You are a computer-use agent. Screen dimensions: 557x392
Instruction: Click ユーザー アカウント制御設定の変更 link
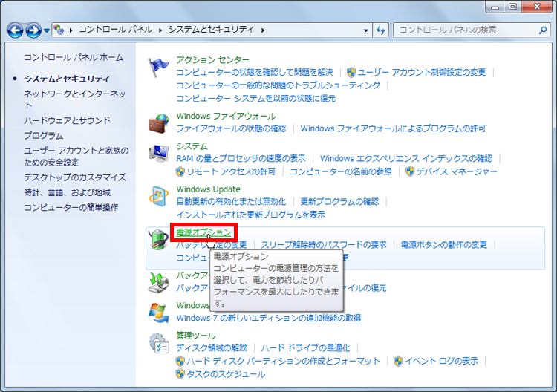[421, 73]
